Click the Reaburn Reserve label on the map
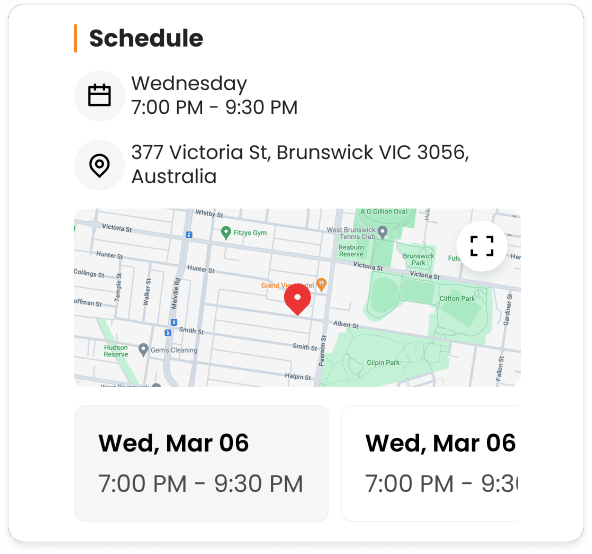 coord(351,251)
